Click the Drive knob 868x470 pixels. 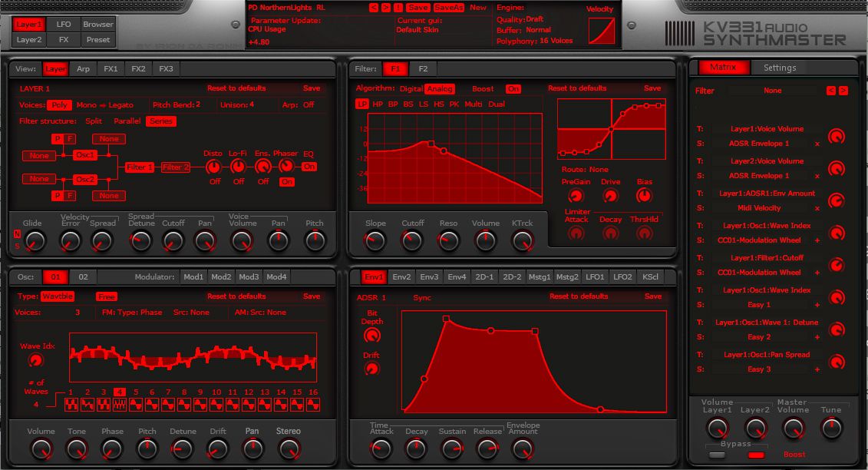click(610, 196)
